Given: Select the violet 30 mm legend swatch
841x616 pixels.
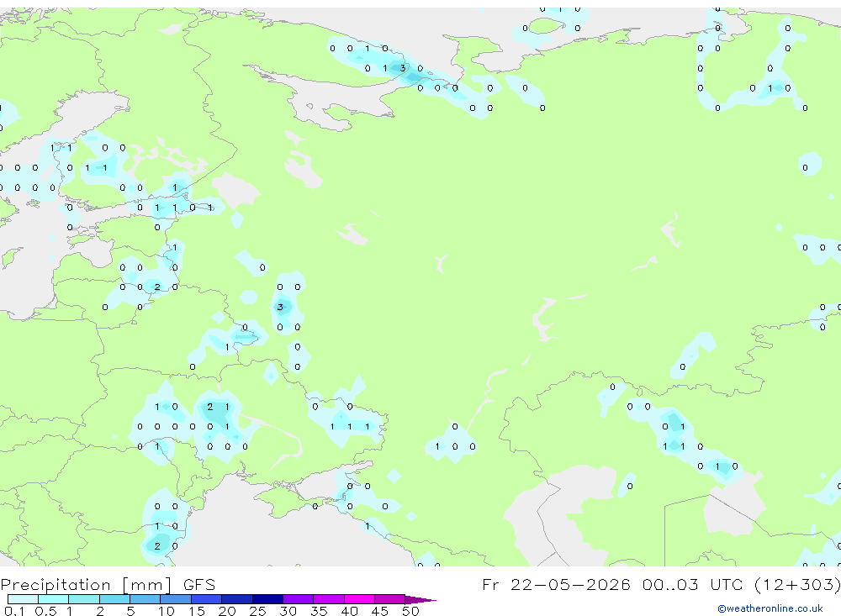Looking at the screenshot, I should pos(299,599).
